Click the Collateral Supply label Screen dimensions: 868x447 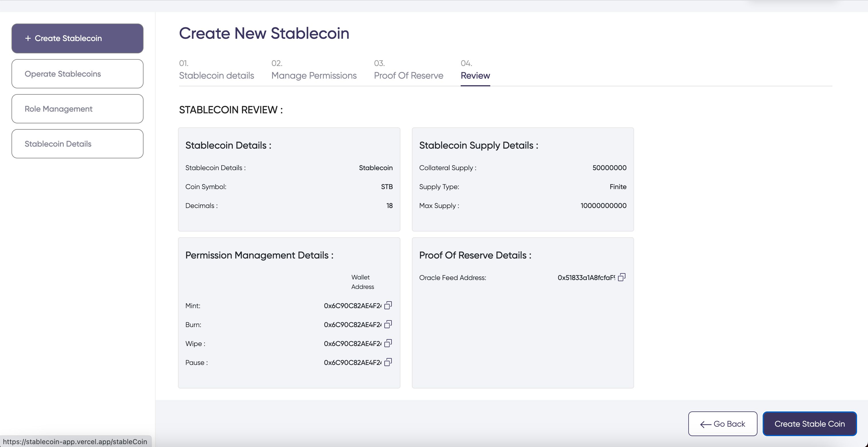coord(448,168)
